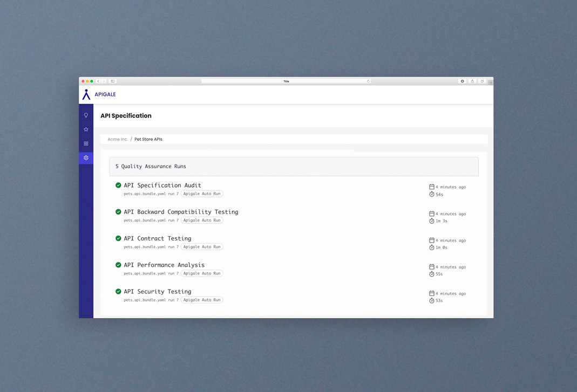Expand the API Contract Testing run details
This screenshot has height=392, width=577.
[x=157, y=238]
